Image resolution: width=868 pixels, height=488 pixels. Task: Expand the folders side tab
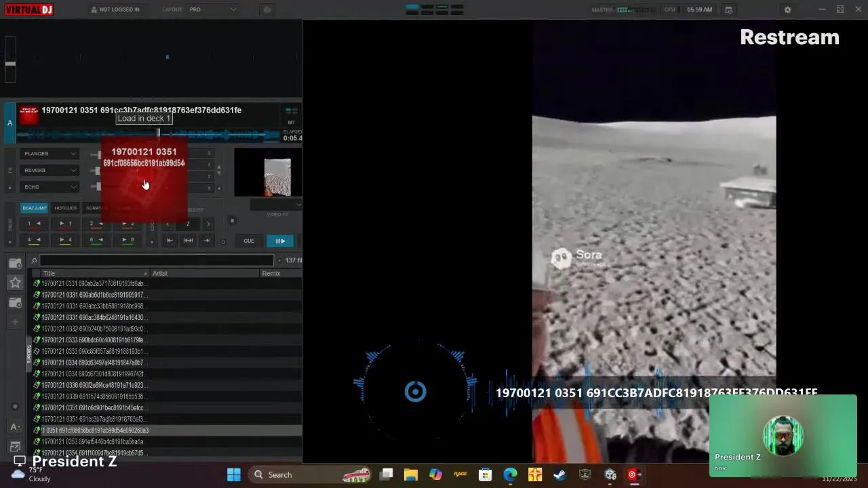click(x=29, y=354)
